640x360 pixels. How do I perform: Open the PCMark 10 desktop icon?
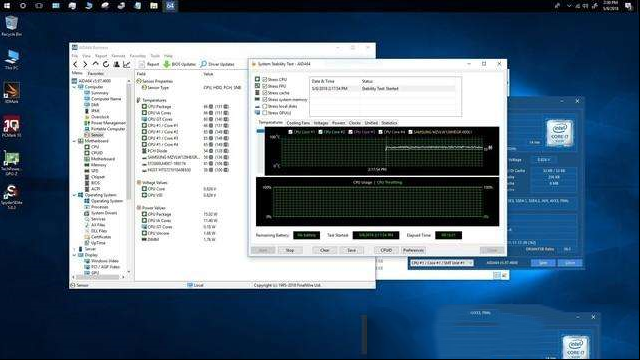pyautogui.click(x=11, y=127)
